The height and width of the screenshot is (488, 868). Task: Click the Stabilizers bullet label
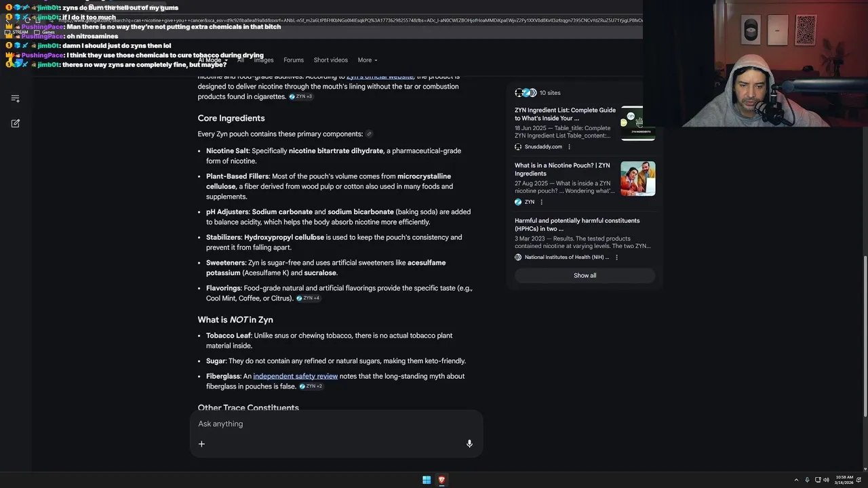pos(224,238)
